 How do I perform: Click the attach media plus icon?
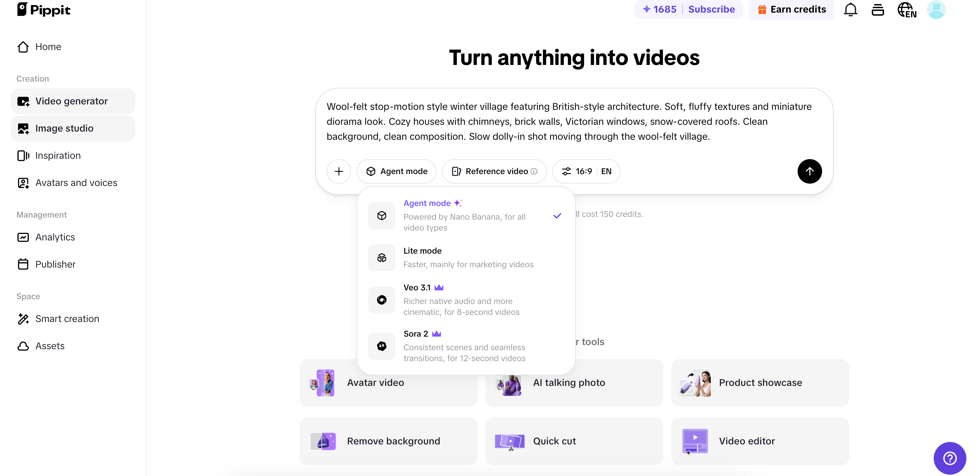(339, 171)
